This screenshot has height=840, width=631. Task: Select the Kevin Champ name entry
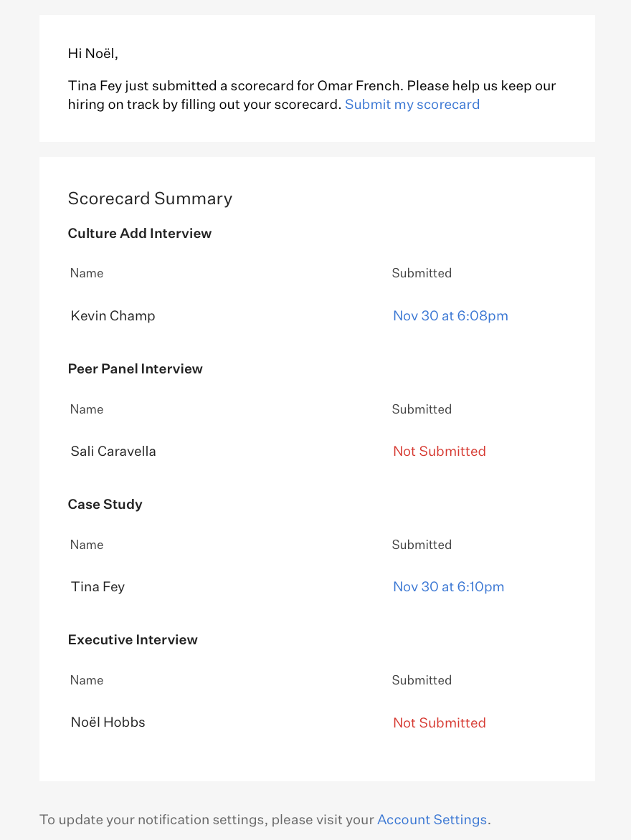[113, 316]
